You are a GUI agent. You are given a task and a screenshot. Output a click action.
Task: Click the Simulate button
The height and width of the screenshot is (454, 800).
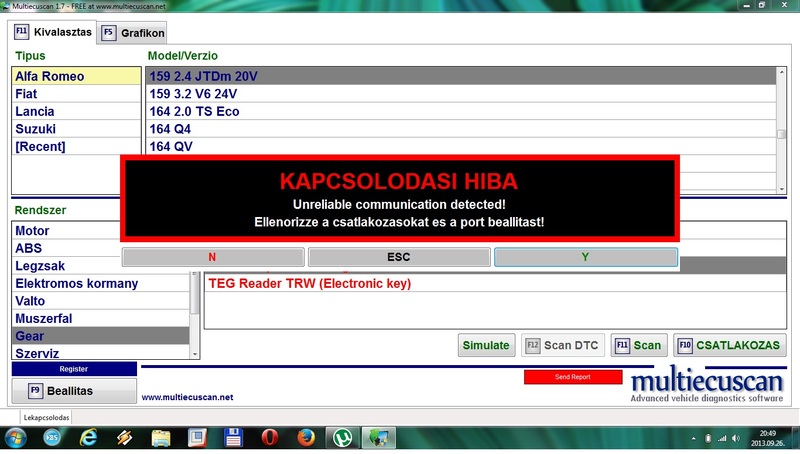[486, 345]
